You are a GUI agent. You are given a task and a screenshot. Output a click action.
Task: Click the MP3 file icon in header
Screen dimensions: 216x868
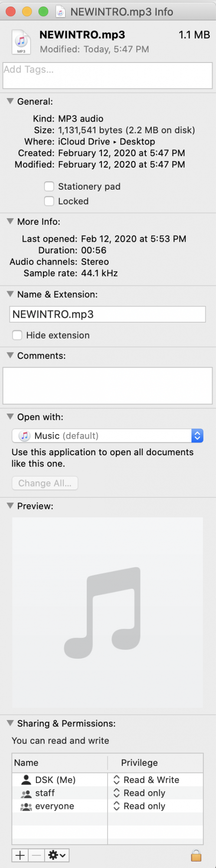[21, 42]
